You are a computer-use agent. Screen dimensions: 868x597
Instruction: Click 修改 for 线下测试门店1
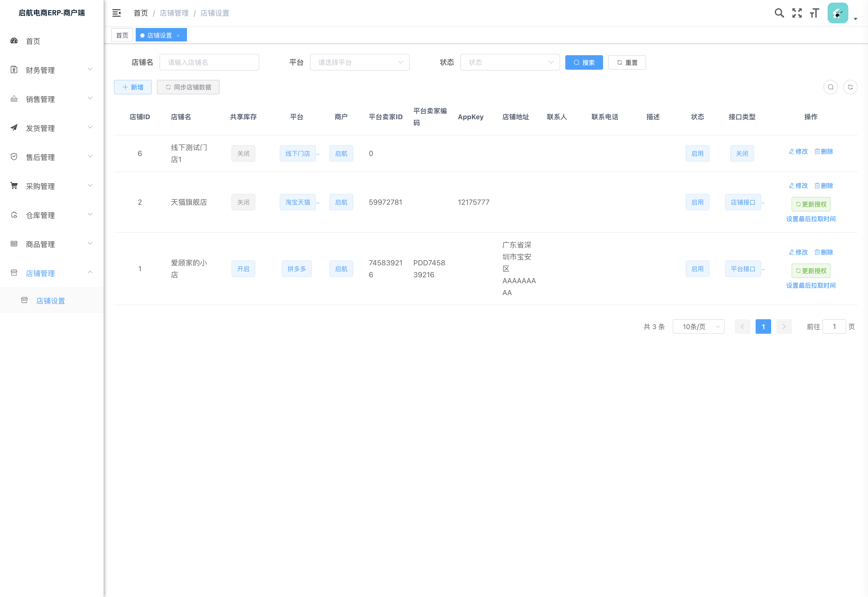point(798,152)
